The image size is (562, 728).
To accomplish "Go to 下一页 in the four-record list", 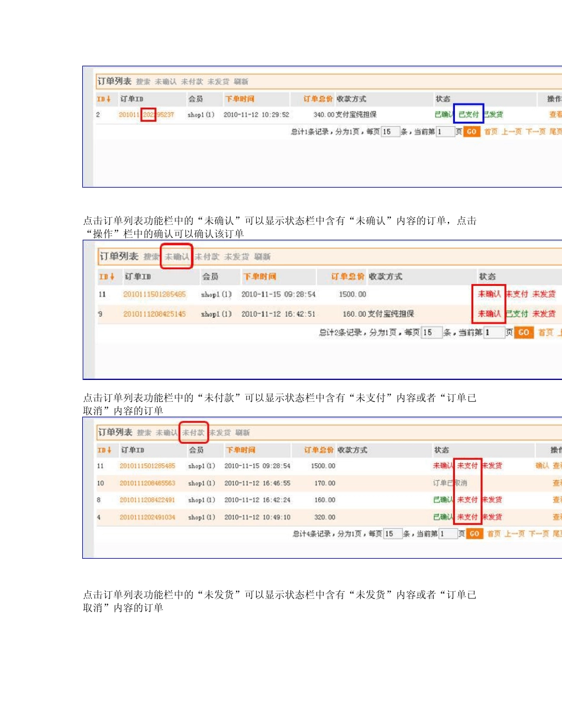I will 538,534.
